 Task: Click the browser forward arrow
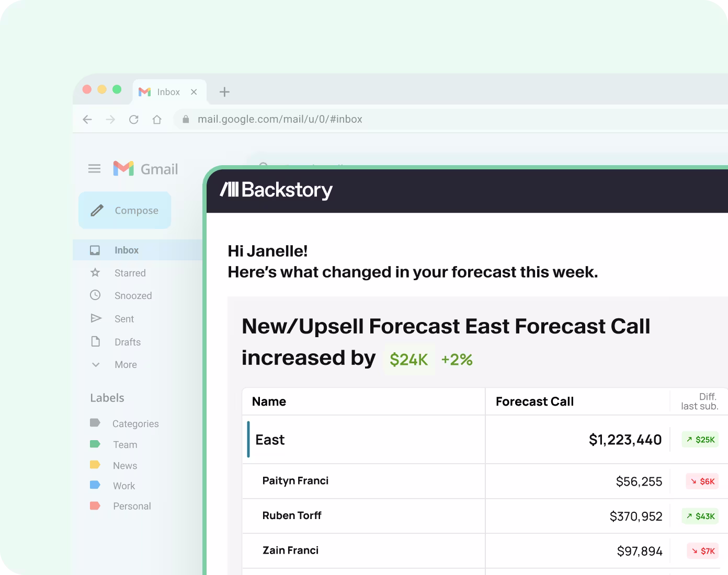[110, 120]
